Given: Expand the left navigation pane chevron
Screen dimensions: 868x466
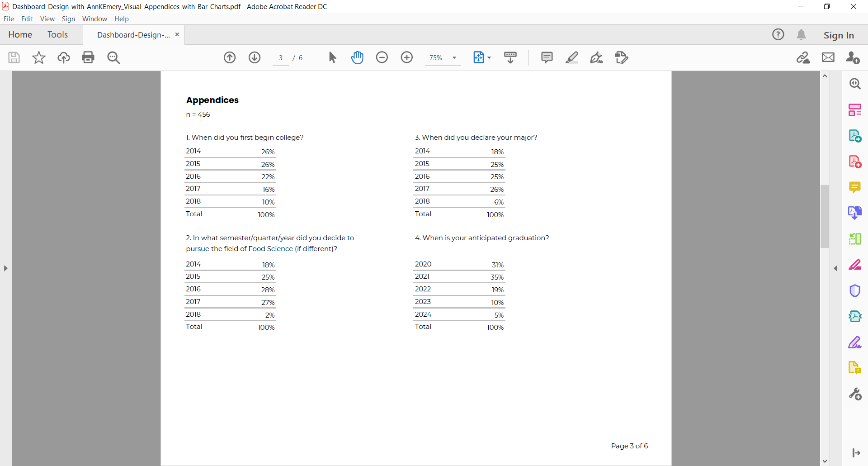Looking at the screenshot, I should tap(5, 268).
